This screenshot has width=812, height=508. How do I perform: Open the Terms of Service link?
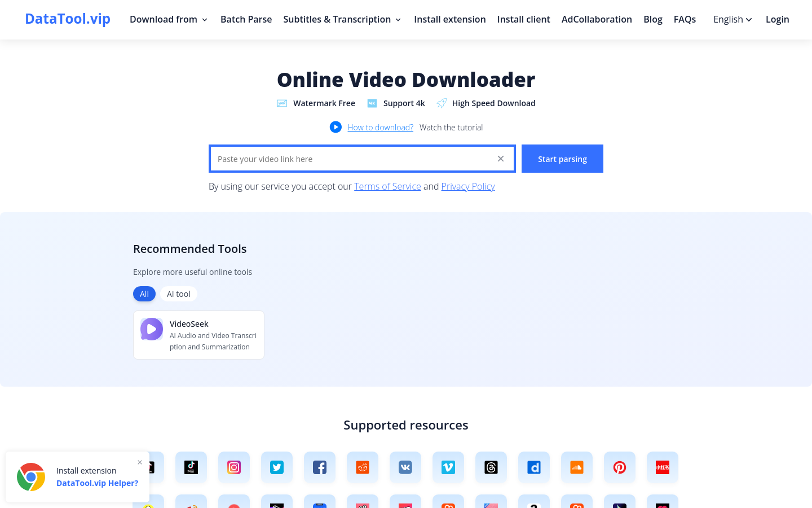coord(387,186)
